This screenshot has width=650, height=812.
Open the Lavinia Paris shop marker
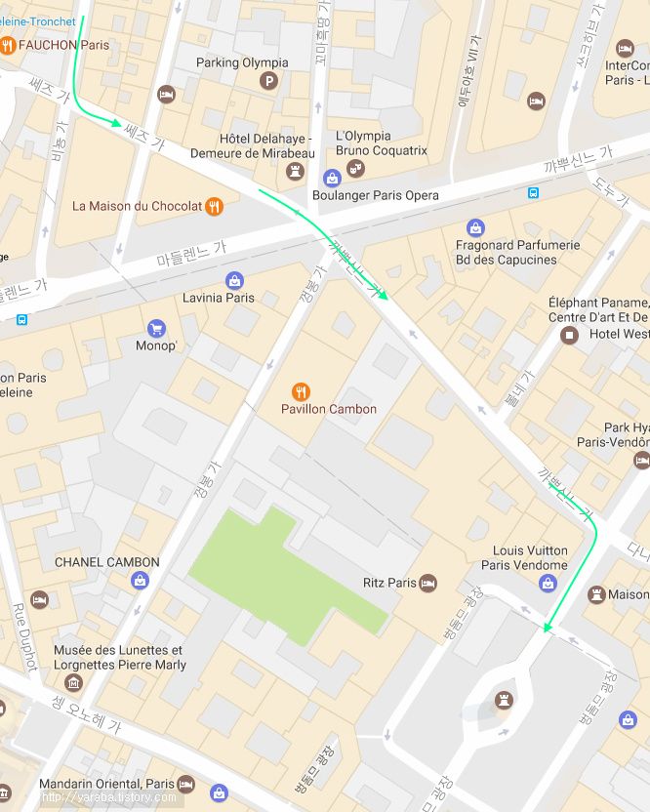click(x=234, y=281)
